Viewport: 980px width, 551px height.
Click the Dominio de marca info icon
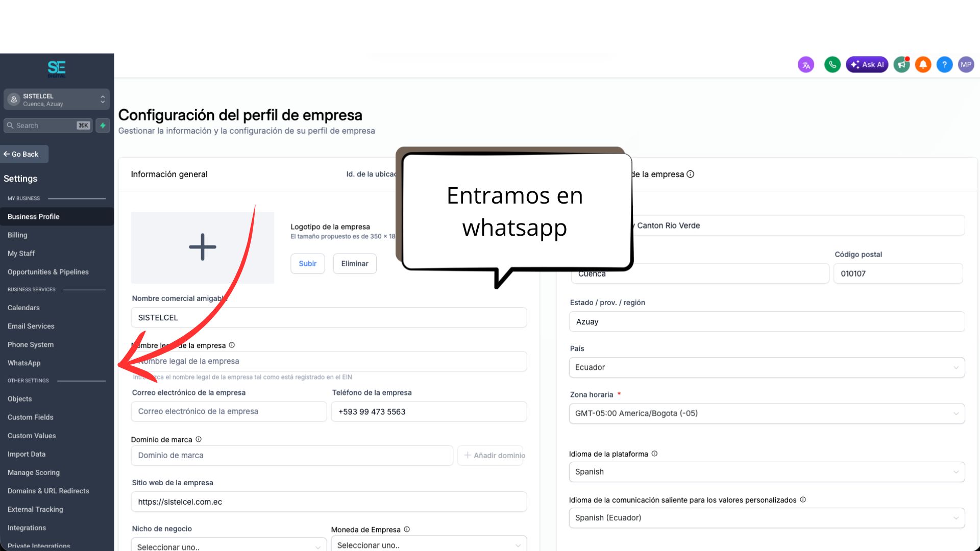[199, 439]
